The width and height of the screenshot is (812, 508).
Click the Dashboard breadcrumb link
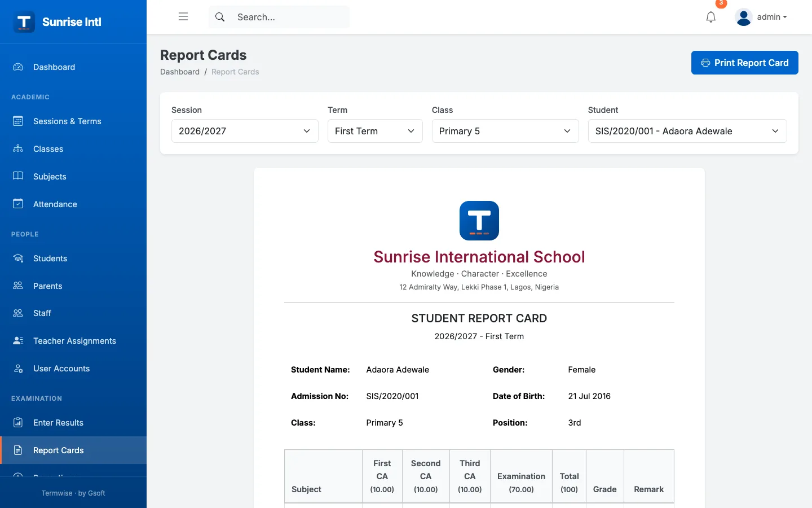(x=180, y=72)
